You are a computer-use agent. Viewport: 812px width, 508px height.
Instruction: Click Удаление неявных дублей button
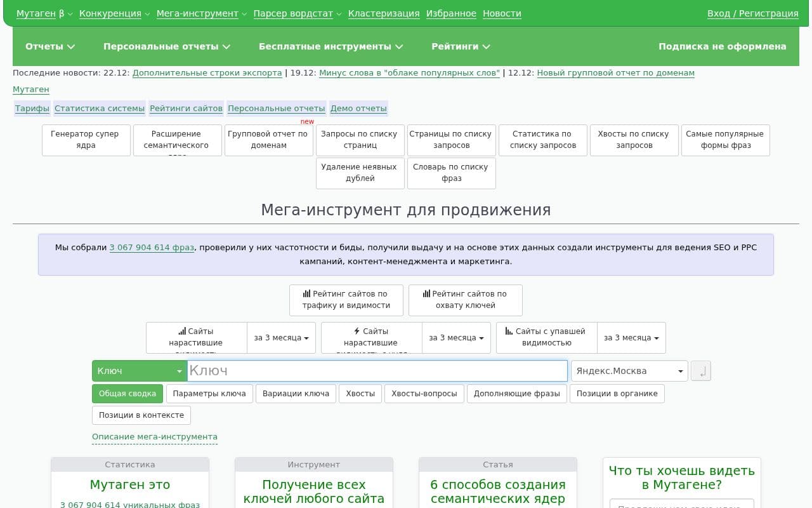click(x=360, y=173)
